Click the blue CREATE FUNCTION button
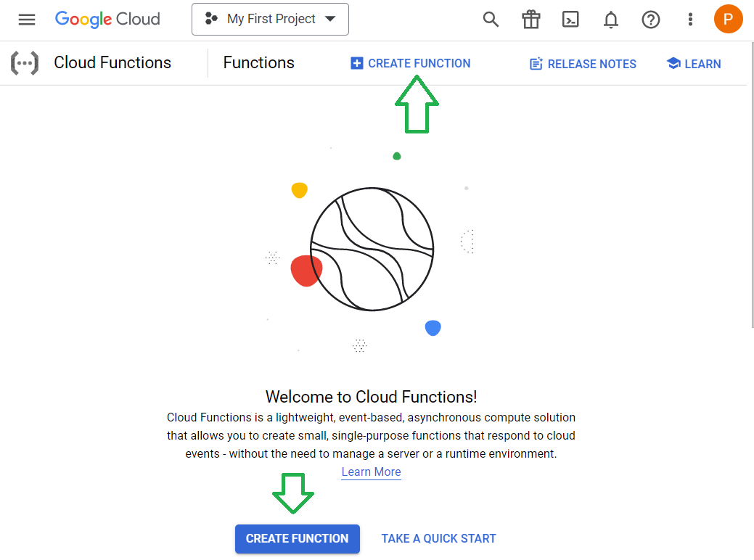The height and width of the screenshot is (560, 754). pos(298,538)
